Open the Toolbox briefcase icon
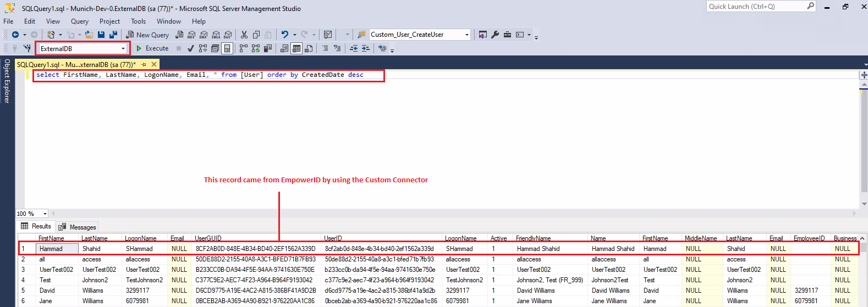Image resolution: width=868 pixels, height=307 pixels. click(507, 35)
